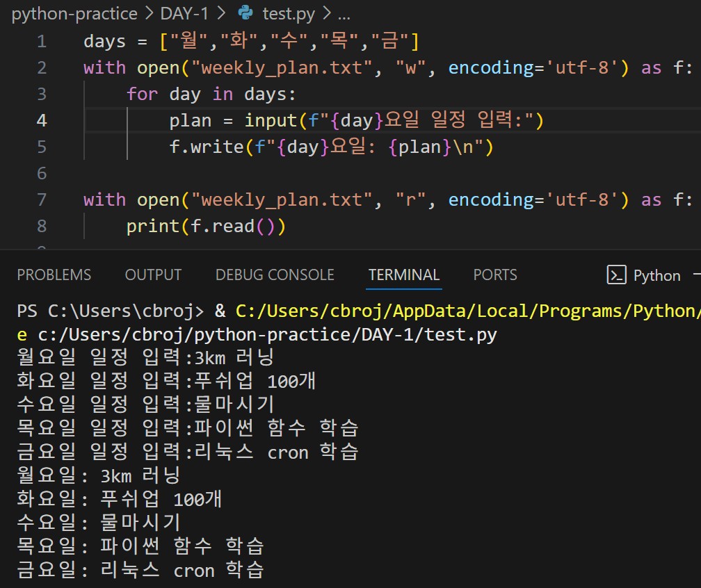Screen dimensions: 701x588
Task: Expand chevron after DAY-1 breadcrumb
Action: tap(221, 14)
